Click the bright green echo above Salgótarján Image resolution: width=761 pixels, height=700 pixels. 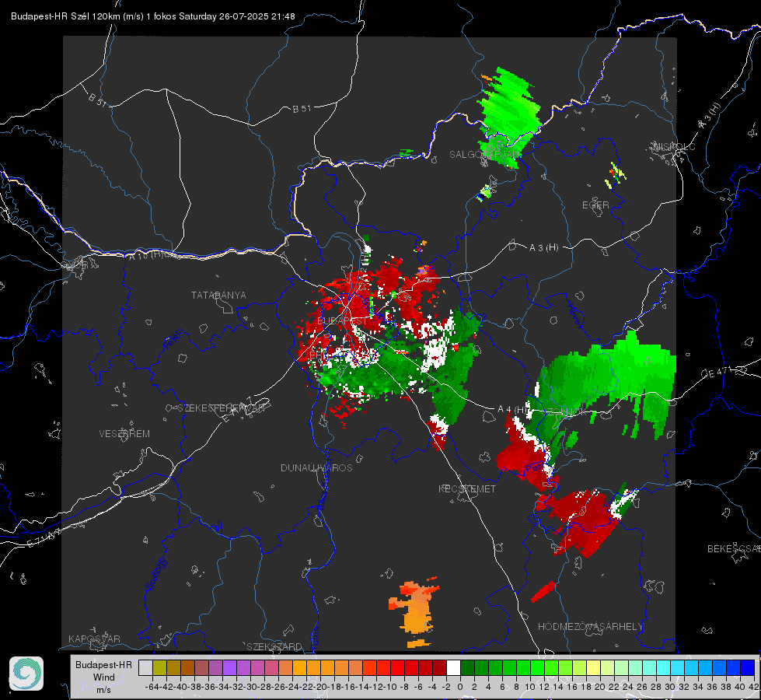(508, 117)
